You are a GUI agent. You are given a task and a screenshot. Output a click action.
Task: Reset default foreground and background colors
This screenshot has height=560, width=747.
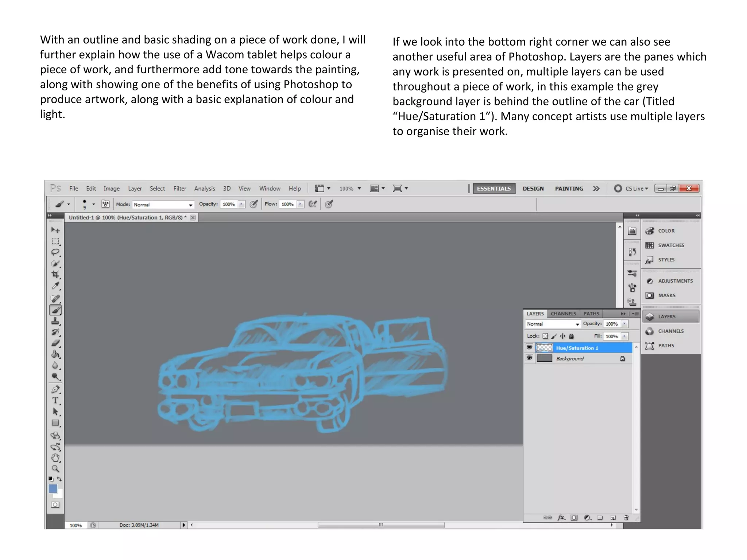click(x=51, y=479)
